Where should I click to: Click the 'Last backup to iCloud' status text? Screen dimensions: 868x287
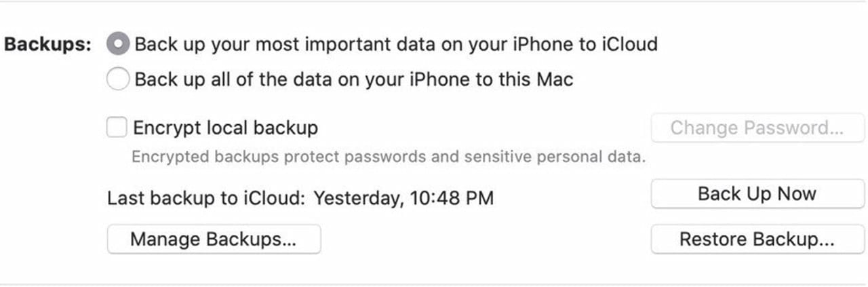click(207, 198)
